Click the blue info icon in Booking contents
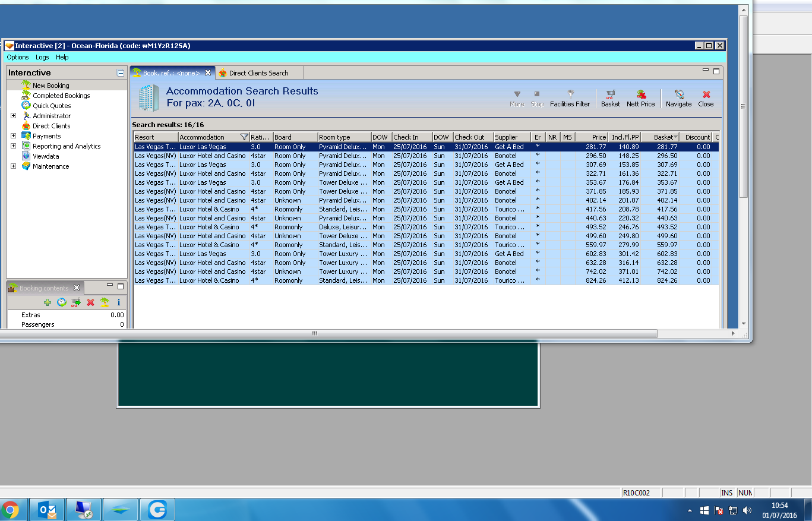The height and width of the screenshot is (521, 812). (x=118, y=302)
